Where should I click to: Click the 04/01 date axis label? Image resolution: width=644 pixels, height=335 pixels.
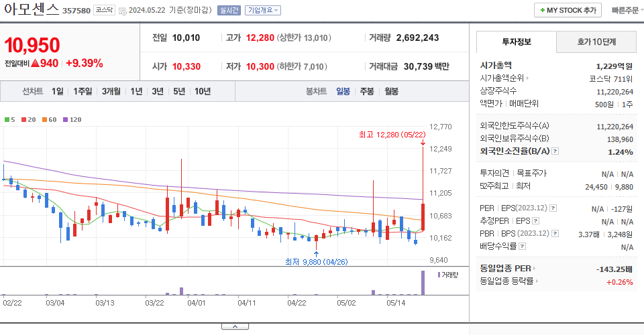pos(197,303)
